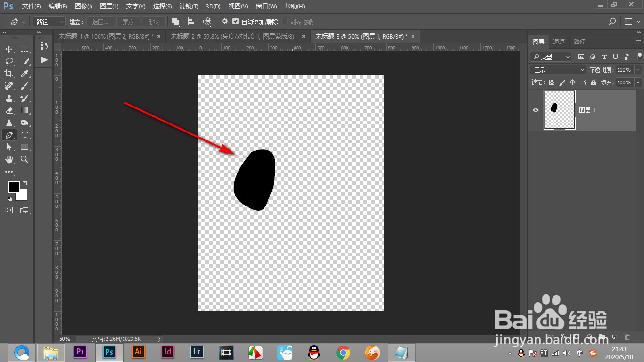Open the 类型 layer filter dropdown
Viewport: 644px width, 362px height.
click(551, 57)
